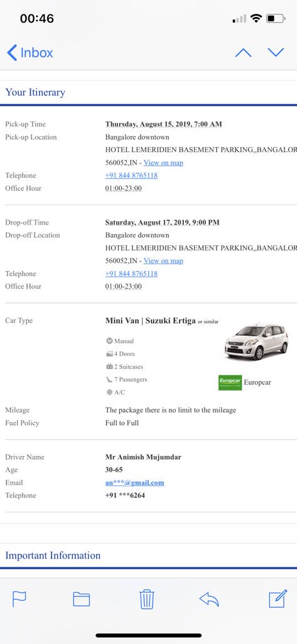Viewport: 297px width, 644px height.
Task: Tap the unlimited mileage package text
Action: [171, 410]
